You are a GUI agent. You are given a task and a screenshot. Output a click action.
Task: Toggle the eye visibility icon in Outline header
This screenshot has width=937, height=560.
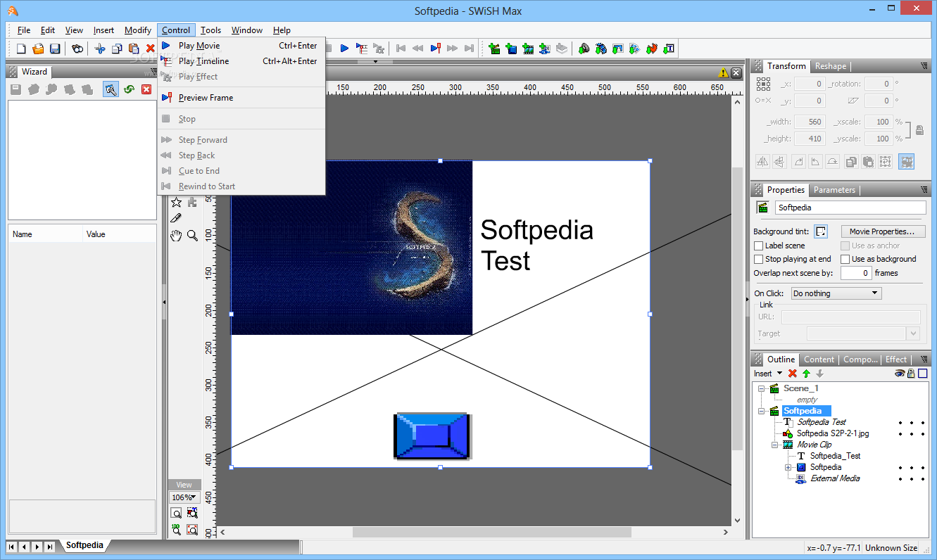coord(900,374)
